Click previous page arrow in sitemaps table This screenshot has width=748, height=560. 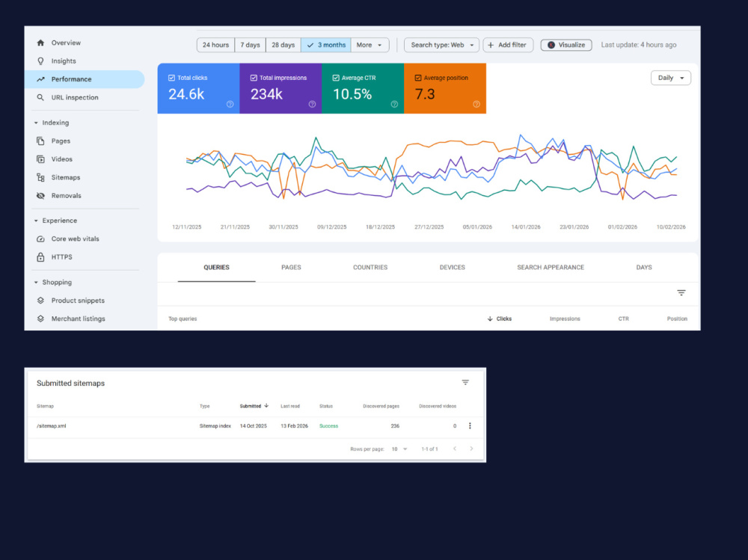[x=455, y=449]
